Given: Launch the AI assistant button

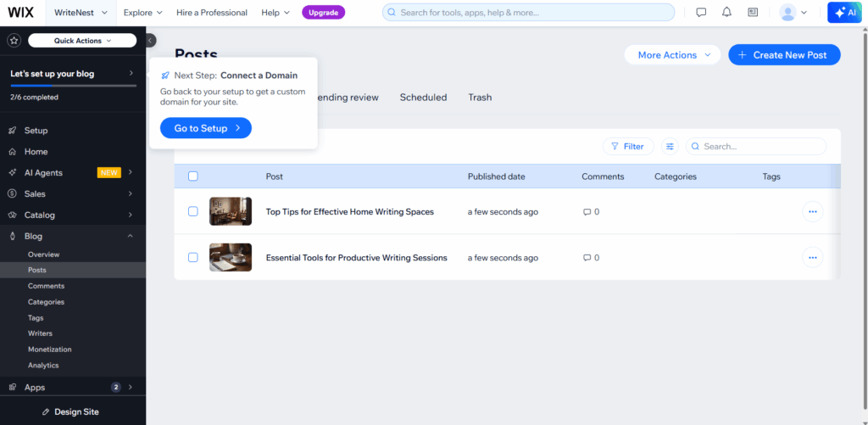Looking at the screenshot, I should pyautogui.click(x=845, y=12).
